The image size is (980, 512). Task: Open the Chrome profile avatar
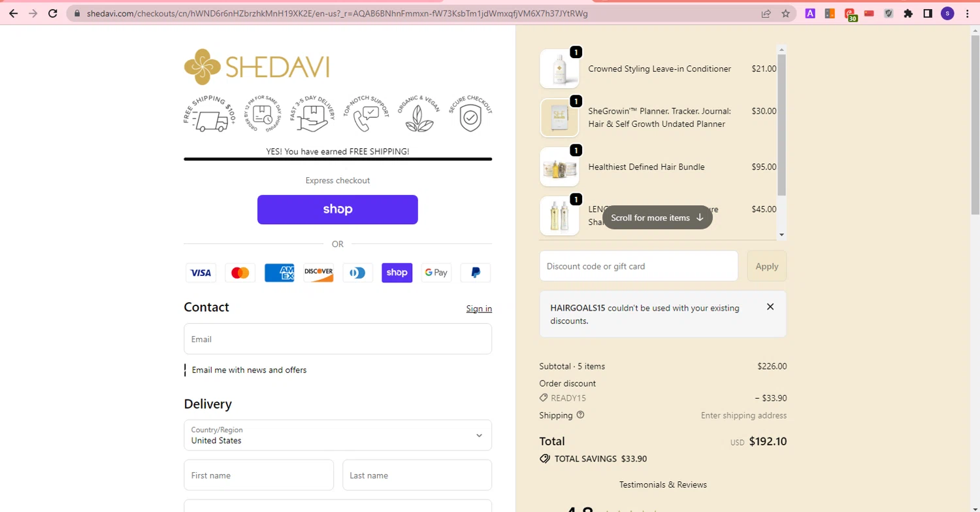point(947,13)
